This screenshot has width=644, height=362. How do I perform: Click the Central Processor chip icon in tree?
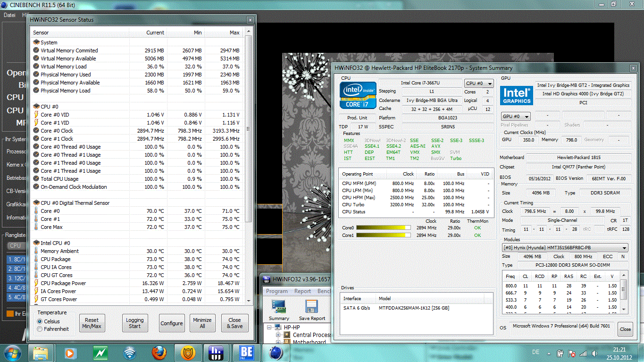point(287,335)
